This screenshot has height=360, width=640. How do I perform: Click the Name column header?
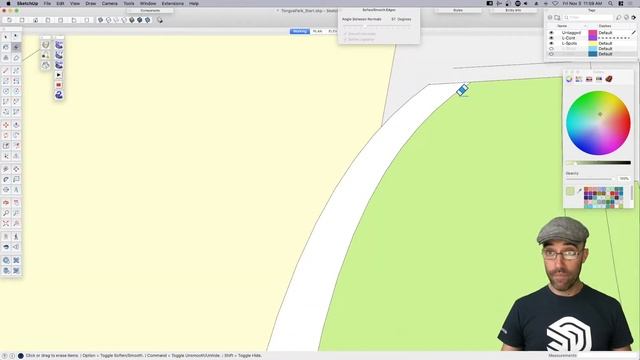coord(562,26)
